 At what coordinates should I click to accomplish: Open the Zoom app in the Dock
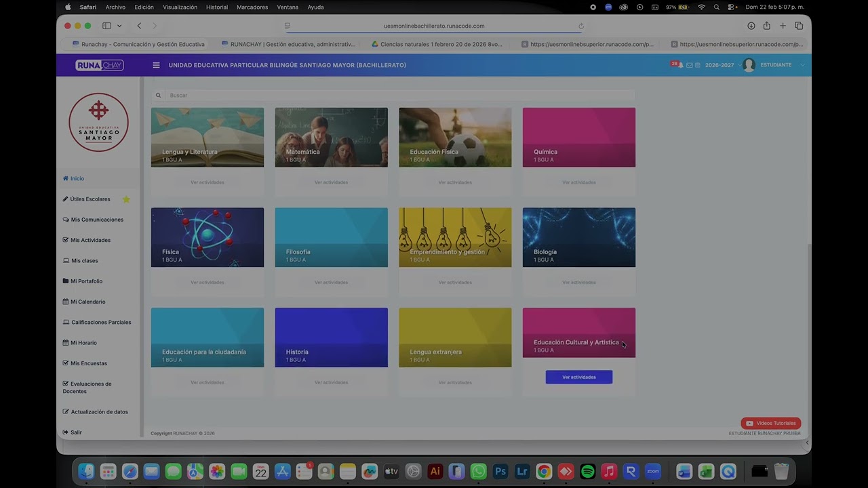(x=653, y=471)
